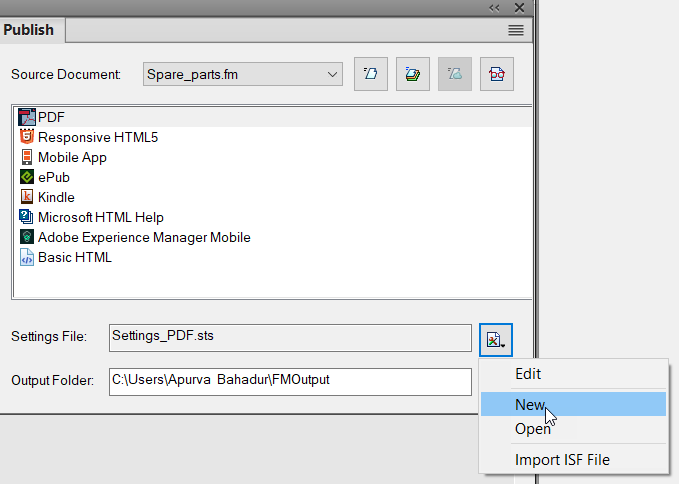Click the Kindle k icon
The image size is (679, 484).
pos(27,197)
